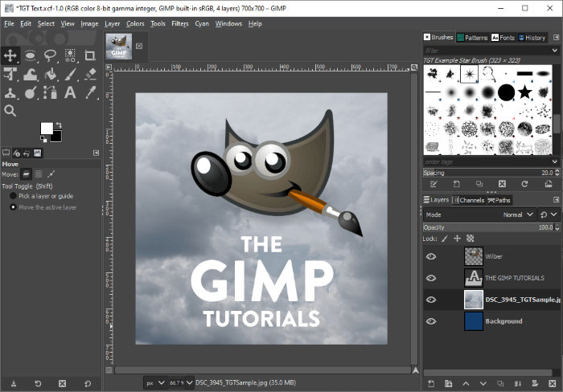Image resolution: width=563 pixels, height=392 pixels.
Task: Select the Unified Transform tool
Action: click(x=10, y=74)
